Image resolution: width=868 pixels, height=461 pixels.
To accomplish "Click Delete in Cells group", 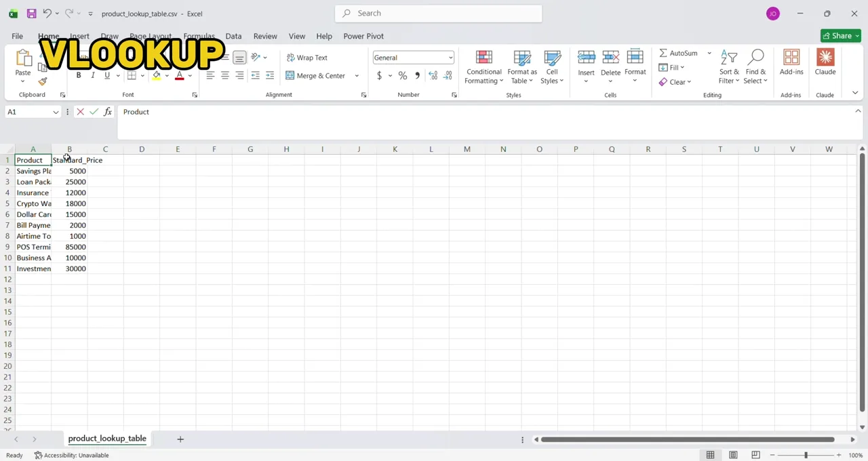I will 610,67.
